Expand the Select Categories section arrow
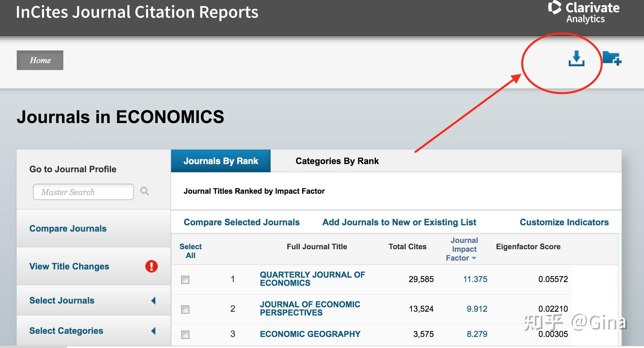This screenshot has width=644, height=348. coord(153,331)
